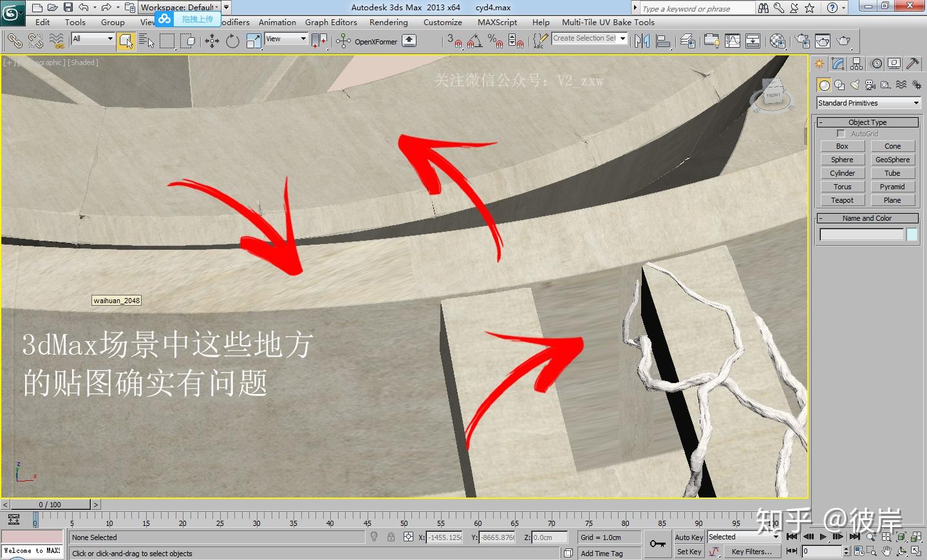Activate the Select and Scale tool

click(254, 41)
